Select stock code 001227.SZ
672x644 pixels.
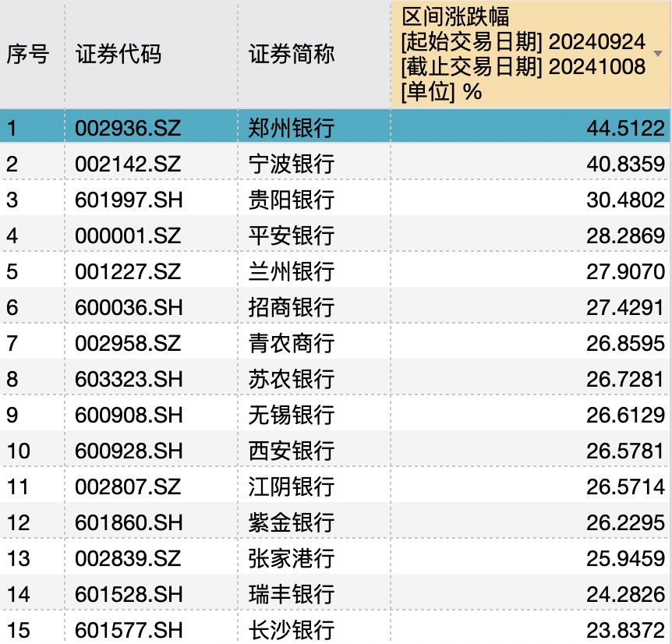click(x=128, y=271)
